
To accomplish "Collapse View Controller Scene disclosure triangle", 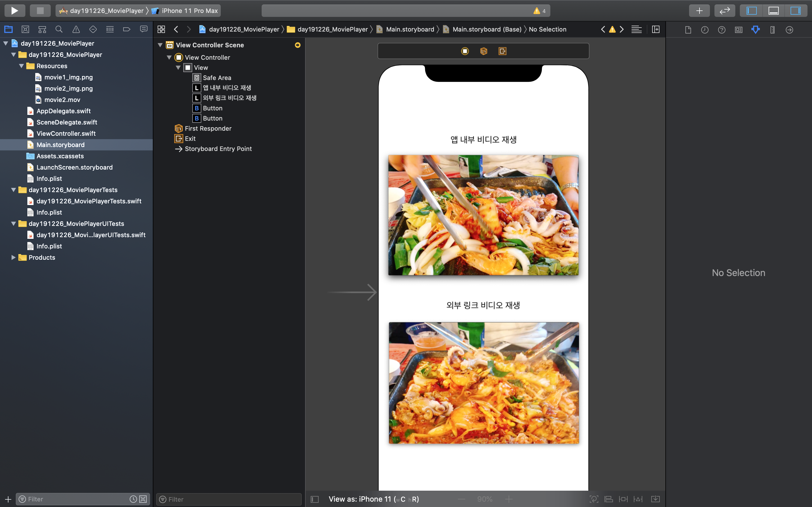I will pos(160,45).
